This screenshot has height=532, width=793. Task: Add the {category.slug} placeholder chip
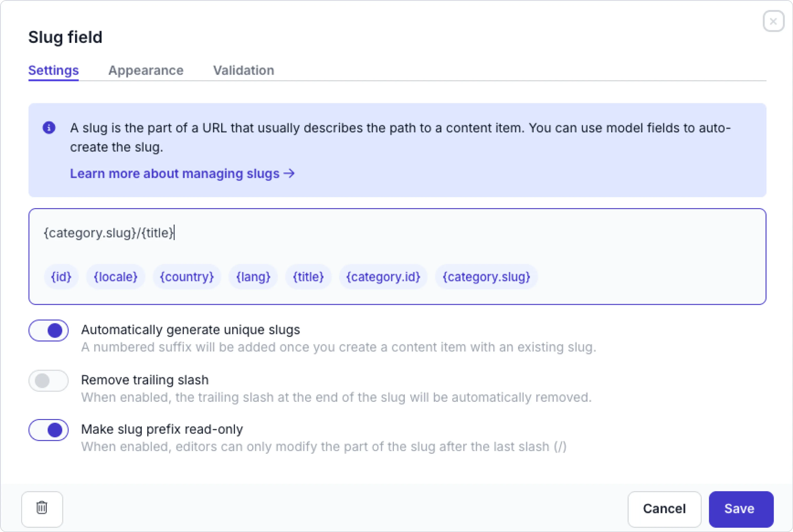[x=486, y=277]
